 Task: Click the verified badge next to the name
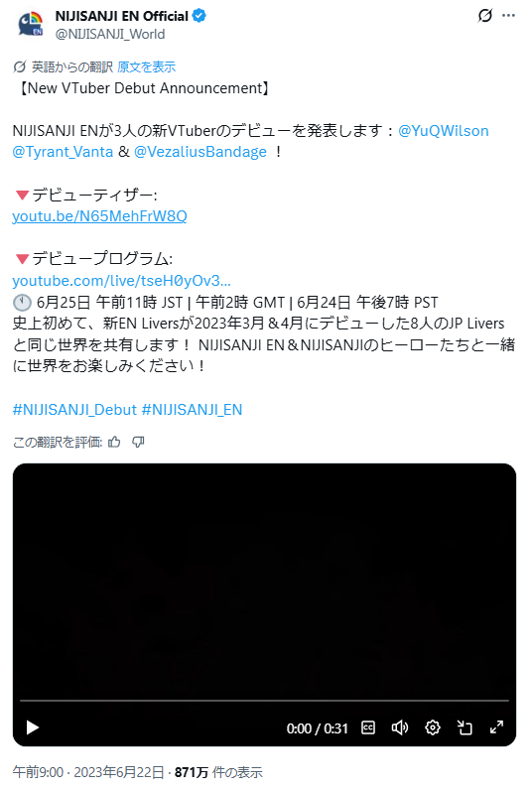pos(199,16)
